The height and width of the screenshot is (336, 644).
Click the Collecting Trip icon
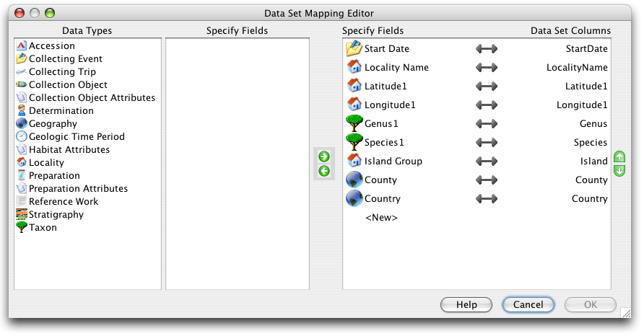point(22,71)
